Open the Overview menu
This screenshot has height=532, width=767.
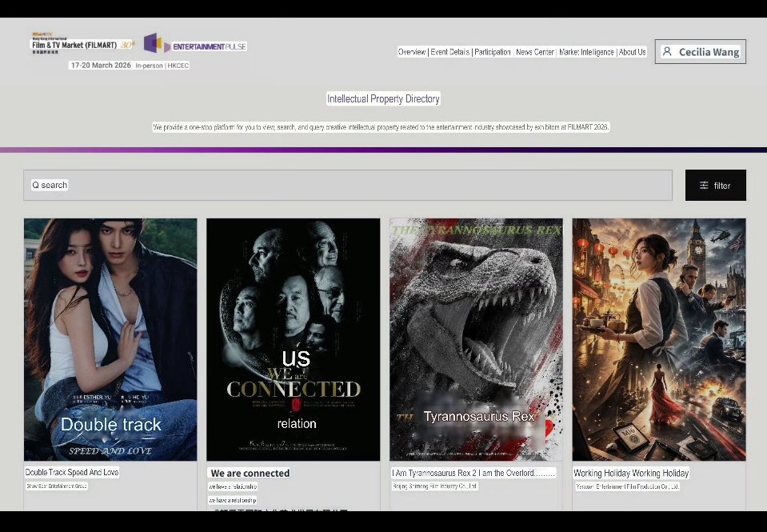point(412,52)
